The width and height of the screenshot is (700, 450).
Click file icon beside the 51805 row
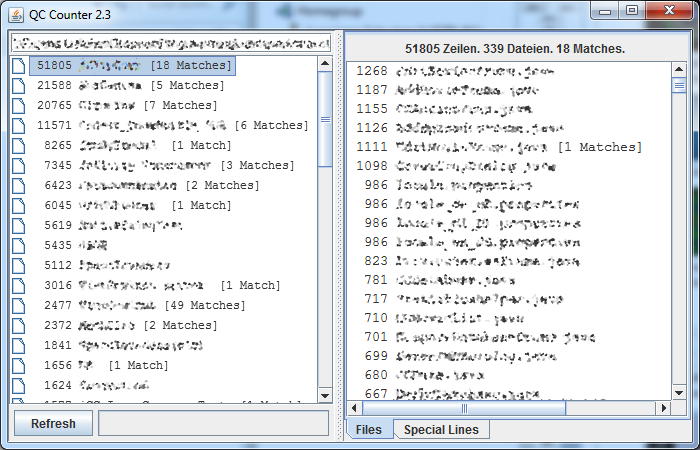tap(18, 65)
